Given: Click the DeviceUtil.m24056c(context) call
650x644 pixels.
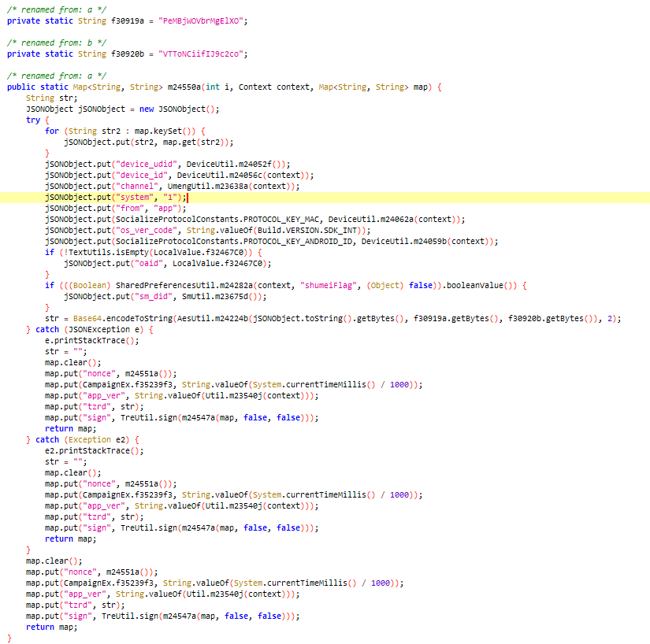Looking at the screenshot, I should (243, 176).
